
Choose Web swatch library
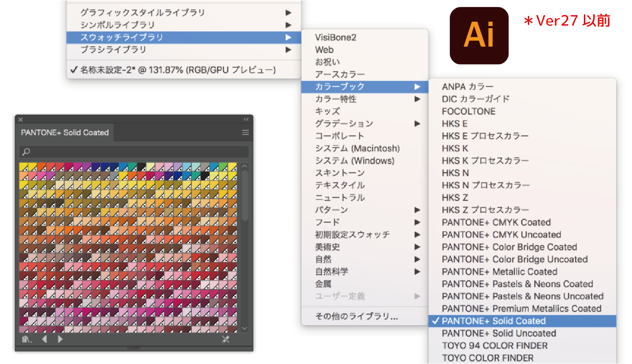click(365, 49)
